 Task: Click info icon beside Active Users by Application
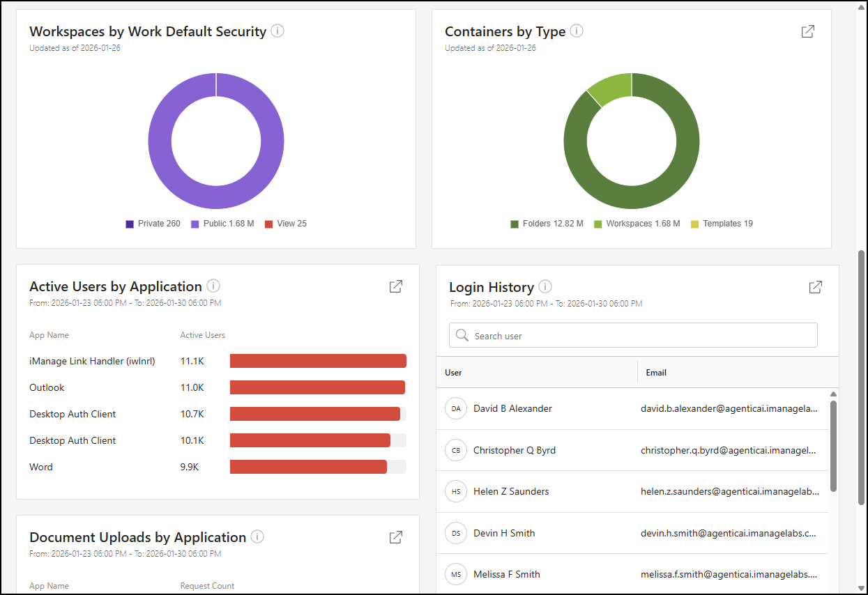coord(213,286)
